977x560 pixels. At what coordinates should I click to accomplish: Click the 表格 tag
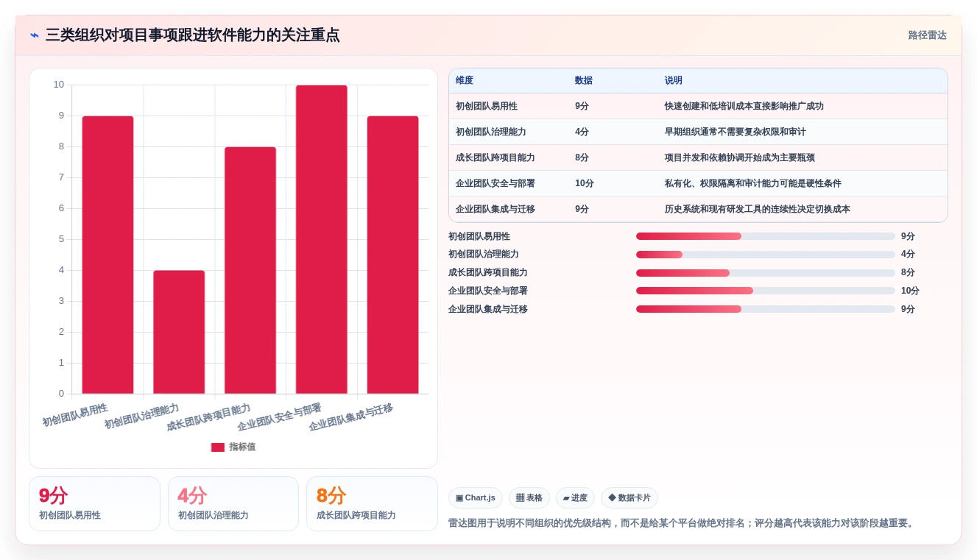[x=529, y=498]
